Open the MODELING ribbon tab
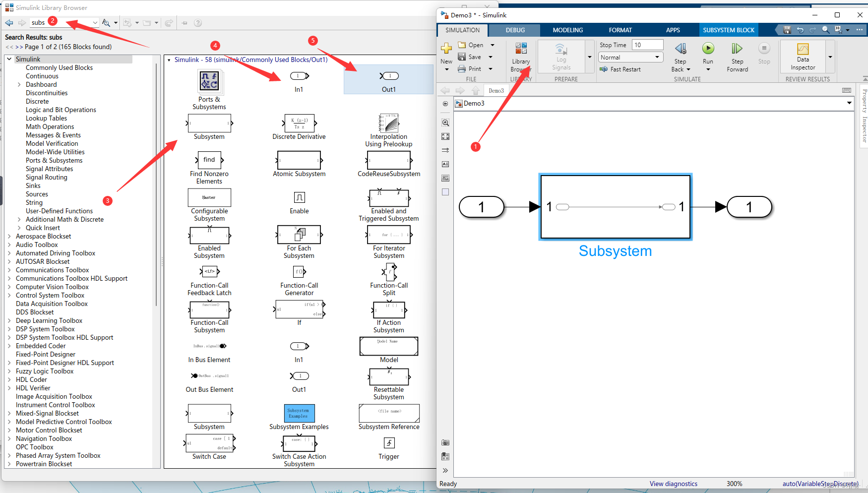This screenshot has width=868, height=493. [x=567, y=30]
